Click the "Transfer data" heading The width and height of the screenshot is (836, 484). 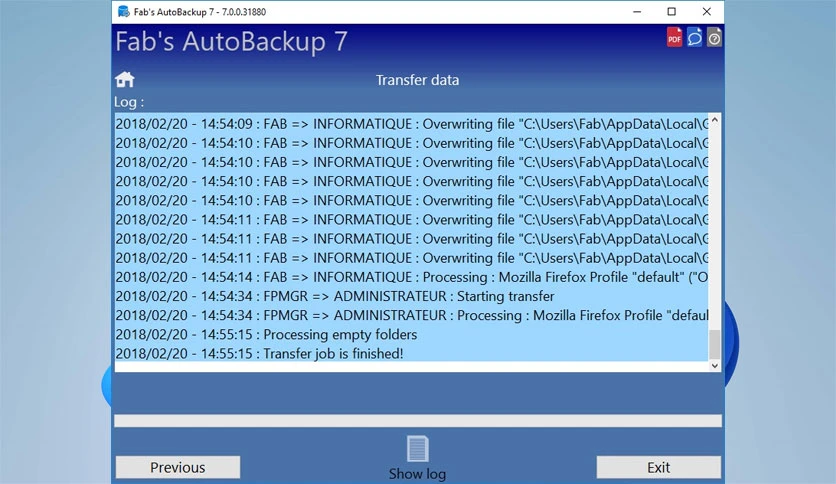(417, 80)
